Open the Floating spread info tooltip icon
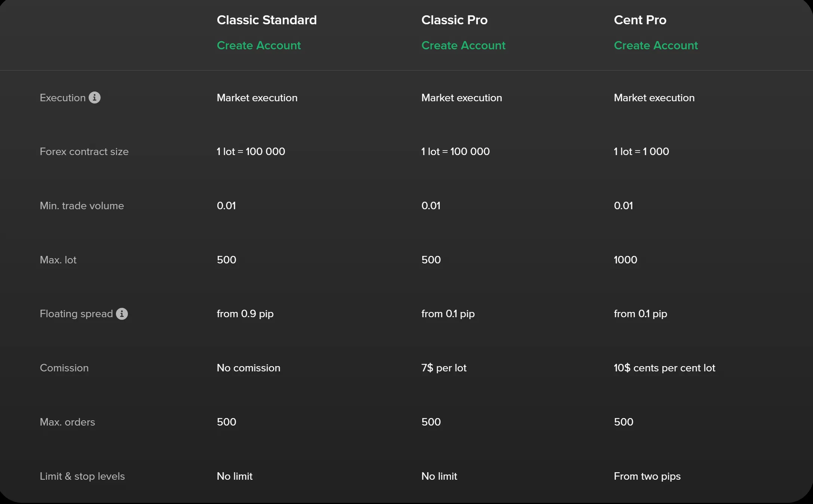813x504 pixels. tap(122, 314)
